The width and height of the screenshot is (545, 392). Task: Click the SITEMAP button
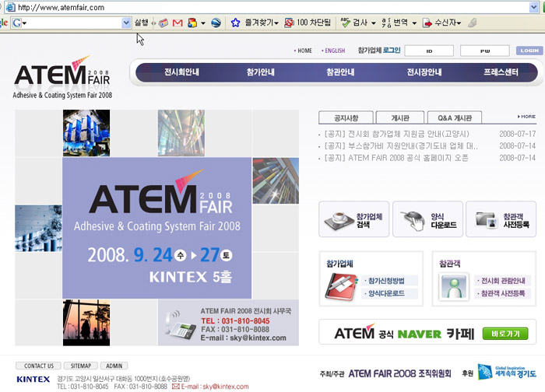pyautogui.click(x=81, y=366)
